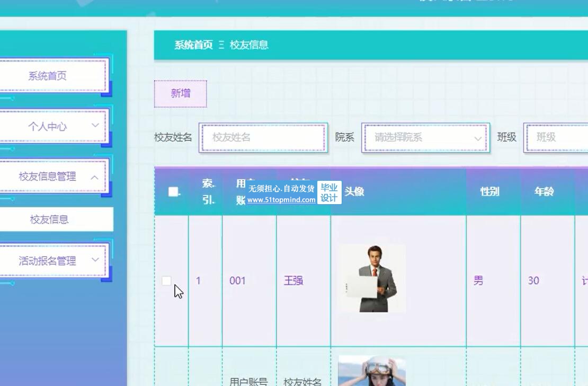Click the chevron beside 活动报名管理

click(x=95, y=259)
